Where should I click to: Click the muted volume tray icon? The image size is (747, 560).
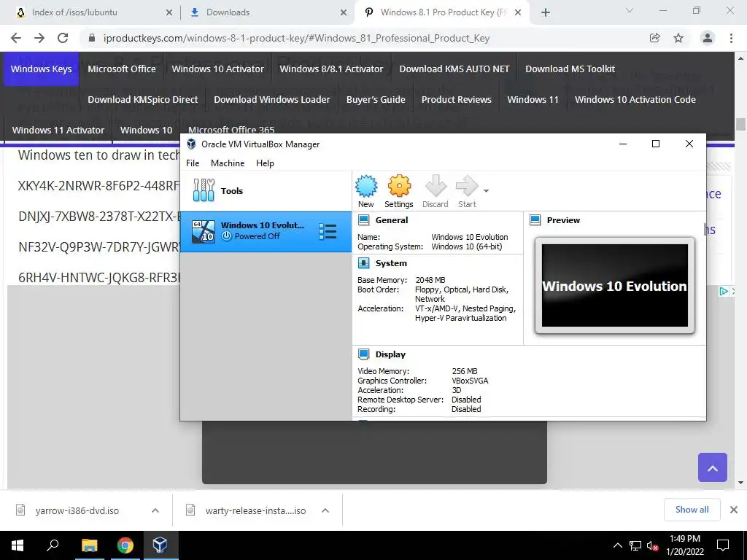pos(652,545)
